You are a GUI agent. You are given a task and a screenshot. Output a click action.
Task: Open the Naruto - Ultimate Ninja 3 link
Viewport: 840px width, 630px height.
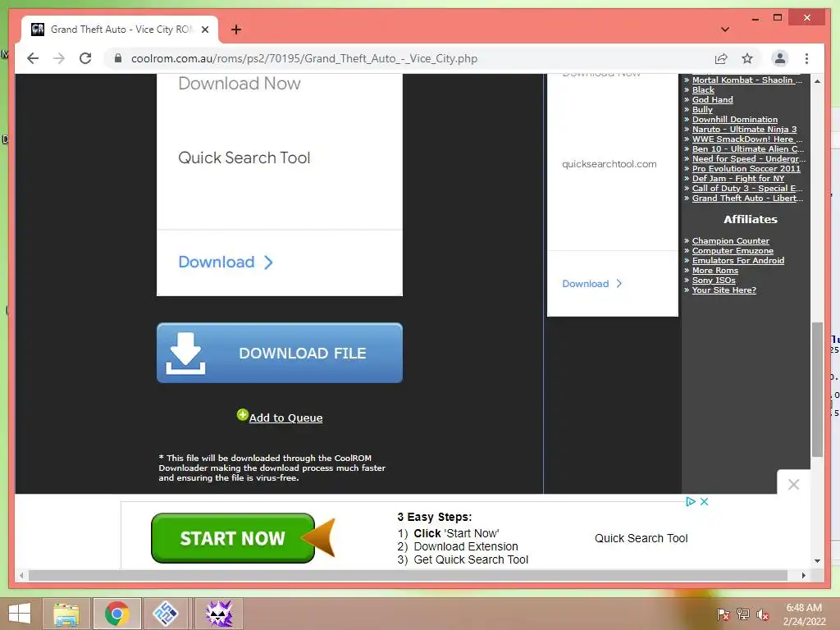coord(744,129)
